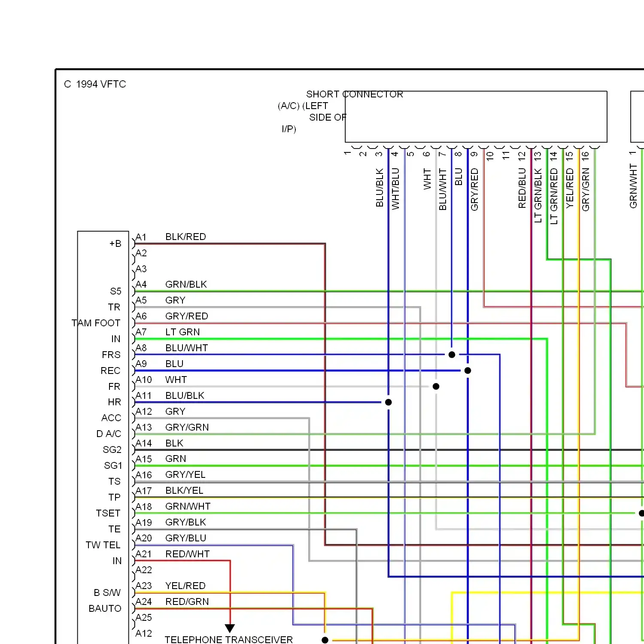Select horizontal BLU/WHT label at A8

pos(186,348)
